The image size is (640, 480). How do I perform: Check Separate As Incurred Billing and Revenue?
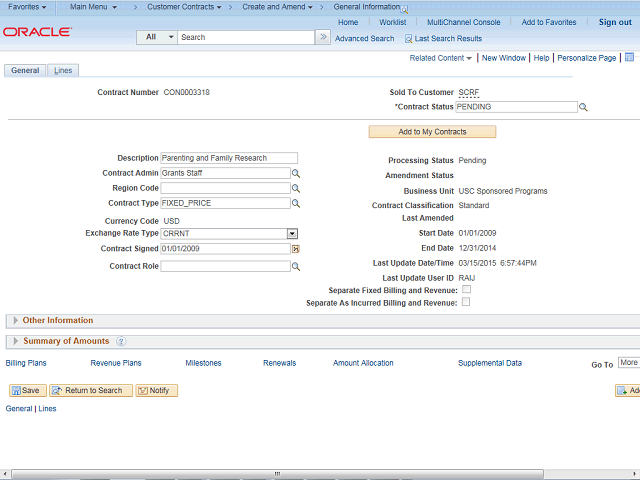tap(466, 302)
